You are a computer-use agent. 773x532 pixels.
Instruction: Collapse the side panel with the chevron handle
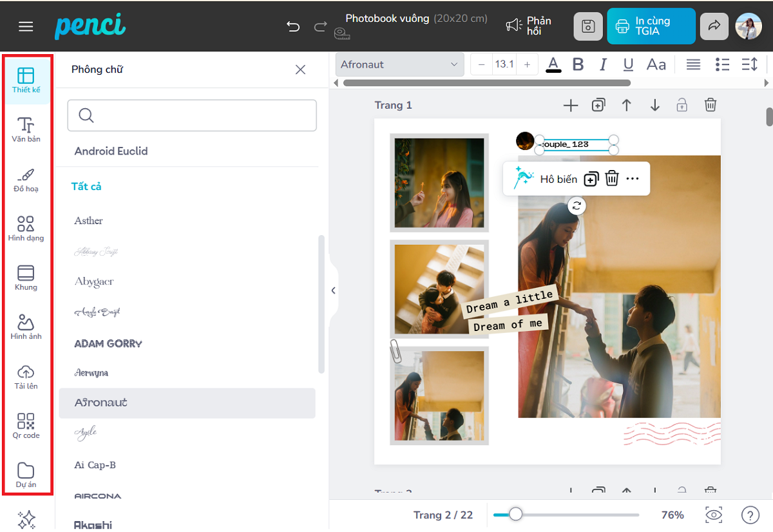(333, 290)
